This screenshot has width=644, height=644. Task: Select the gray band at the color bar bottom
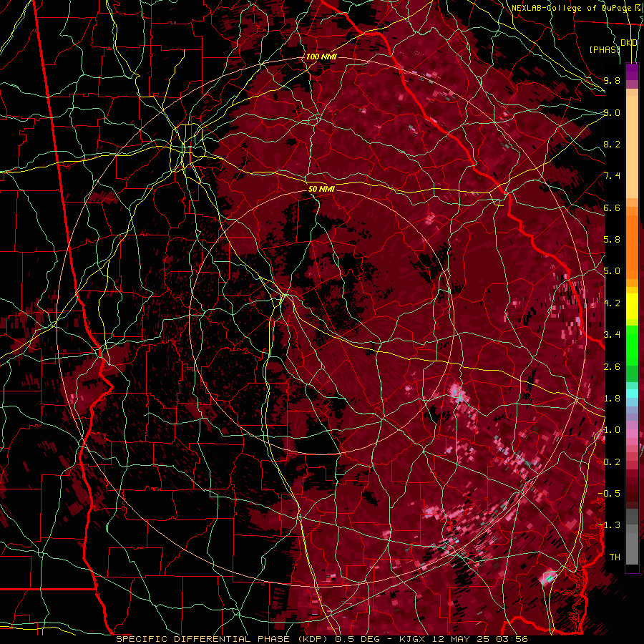tap(632, 537)
